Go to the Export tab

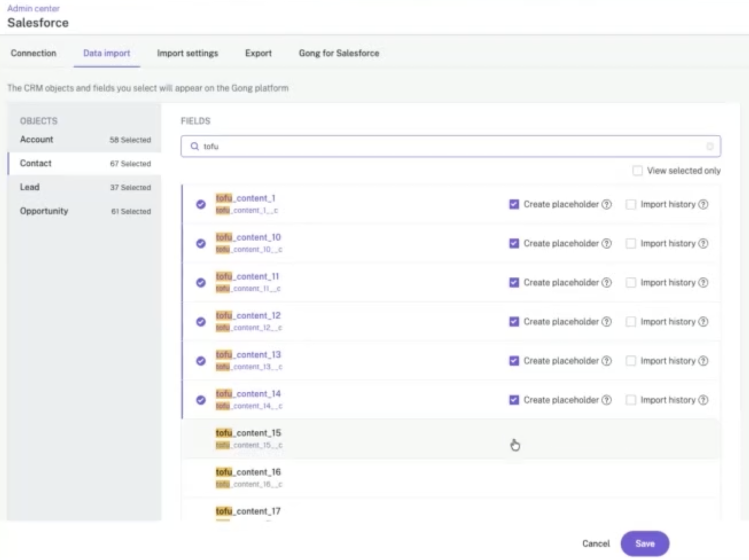(x=258, y=53)
